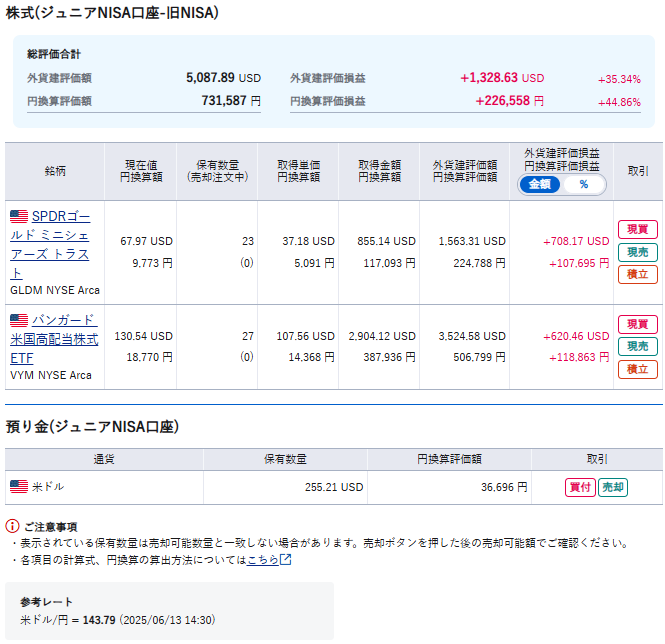Click 現売 button for VYM

pos(637,347)
